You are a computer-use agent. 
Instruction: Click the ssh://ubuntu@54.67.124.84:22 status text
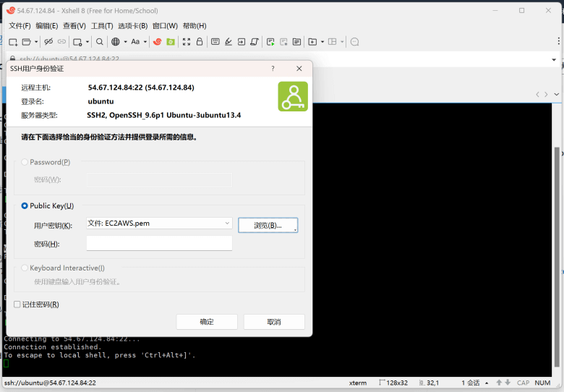[50, 383]
